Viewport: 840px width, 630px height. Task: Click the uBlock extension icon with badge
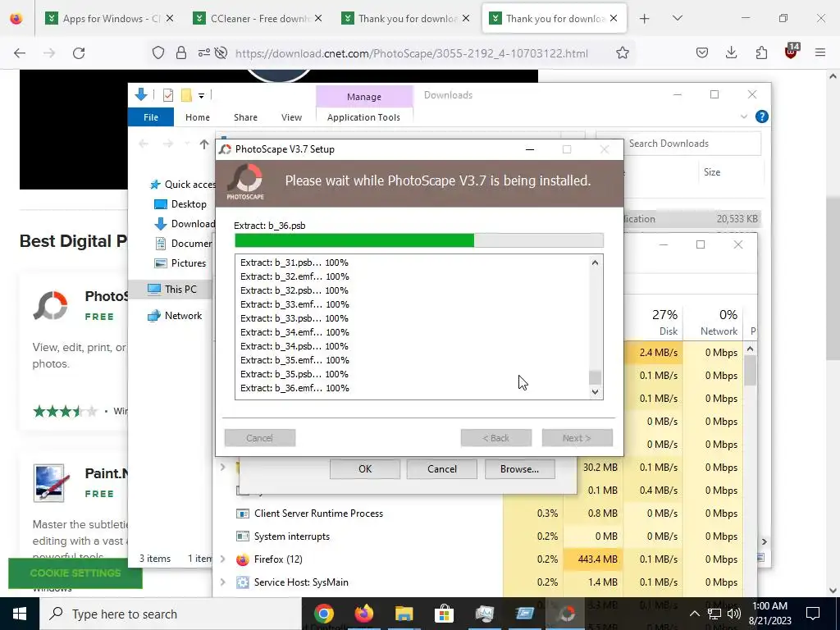tap(792, 52)
